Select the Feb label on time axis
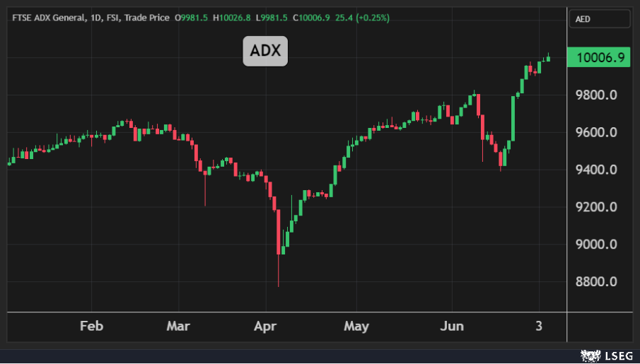This screenshot has height=364, width=640. tap(92, 326)
